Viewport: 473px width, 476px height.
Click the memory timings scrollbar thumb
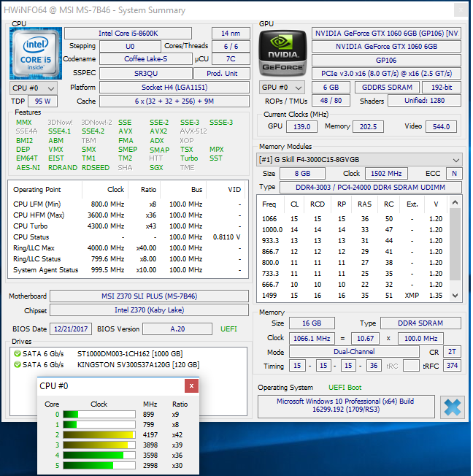455,244
